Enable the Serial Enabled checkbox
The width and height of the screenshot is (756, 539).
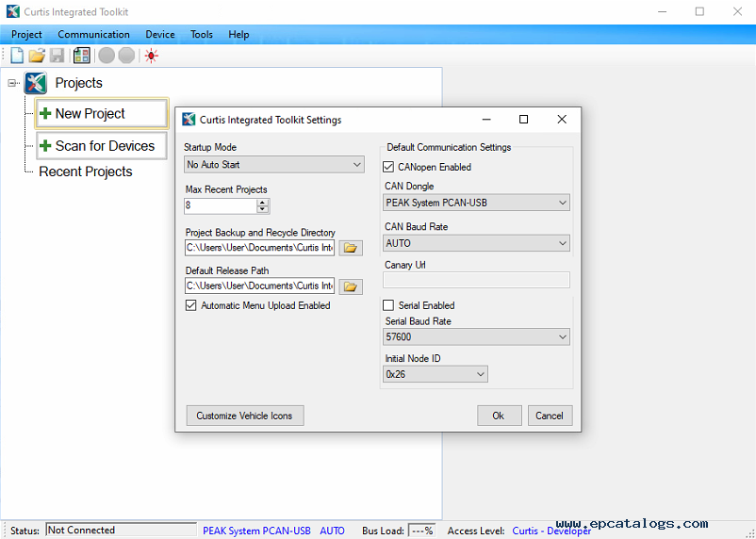tap(388, 305)
